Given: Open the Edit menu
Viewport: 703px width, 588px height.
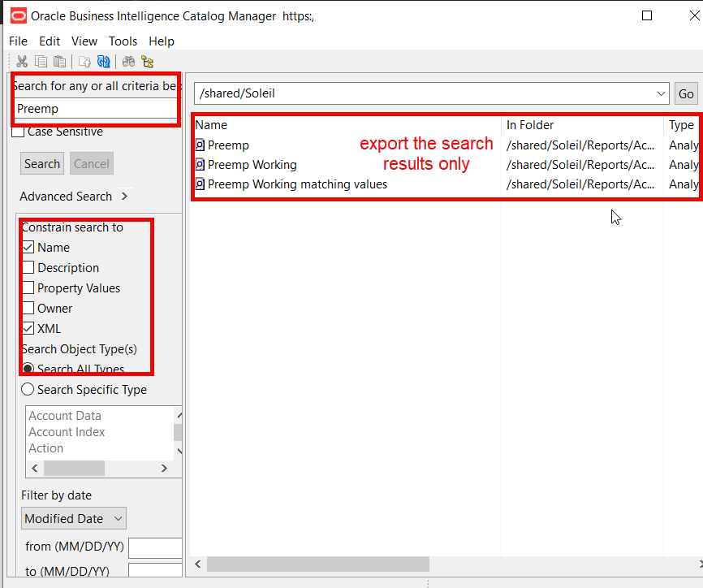Looking at the screenshot, I should (x=50, y=41).
